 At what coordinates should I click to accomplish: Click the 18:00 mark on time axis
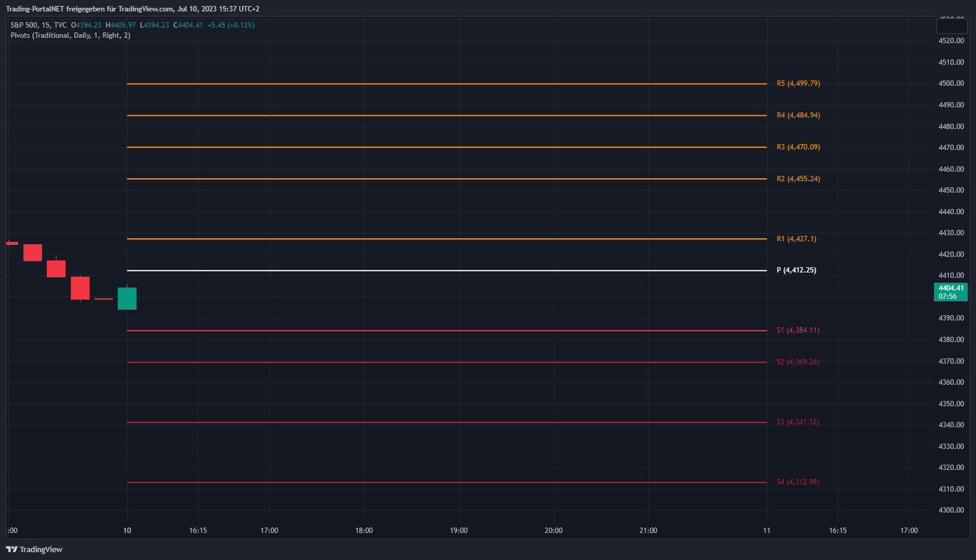(x=364, y=531)
